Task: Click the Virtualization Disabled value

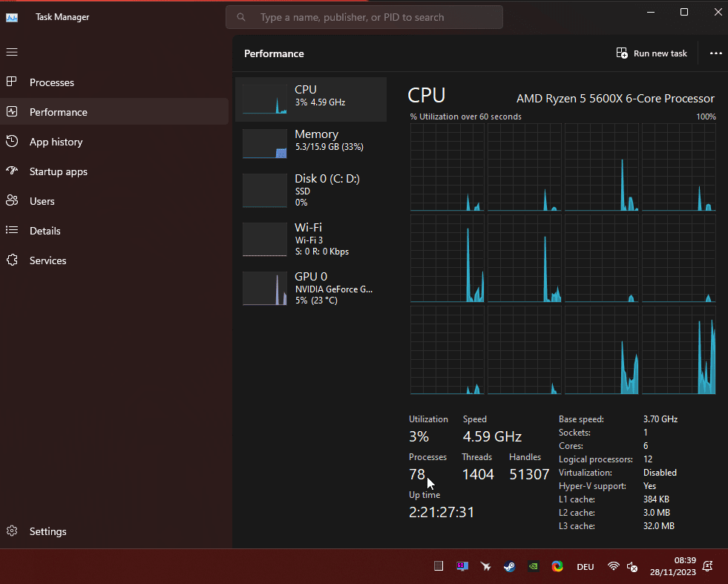Action: (x=660, y=473)
